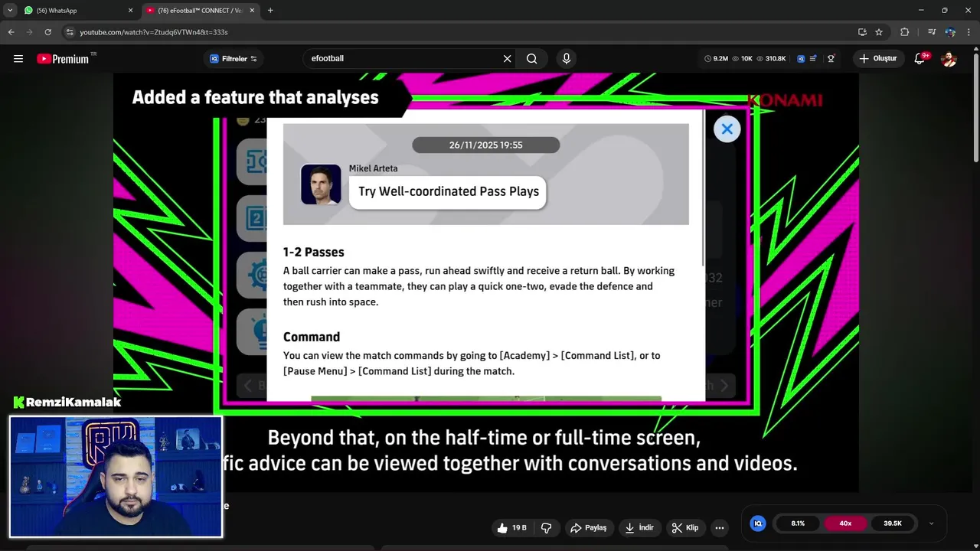Open a new browser tab
The image size is (980, 551).
click(x=270, y=11)
